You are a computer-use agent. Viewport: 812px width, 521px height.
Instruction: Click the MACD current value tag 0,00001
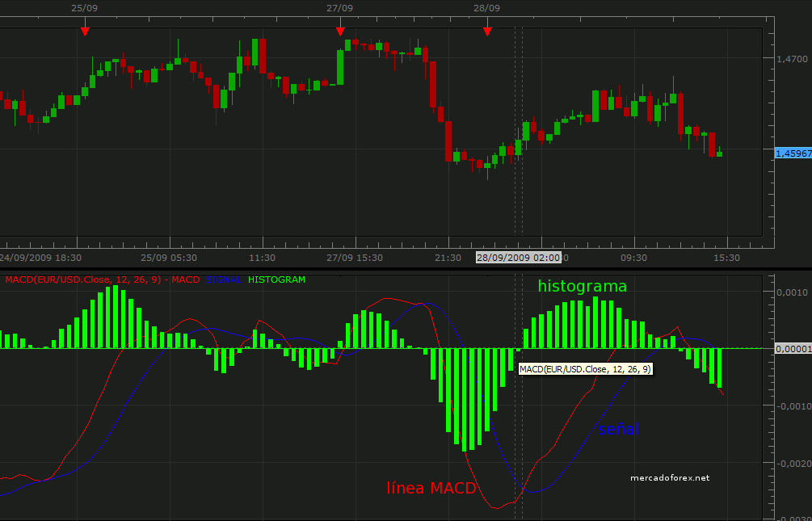793,348
